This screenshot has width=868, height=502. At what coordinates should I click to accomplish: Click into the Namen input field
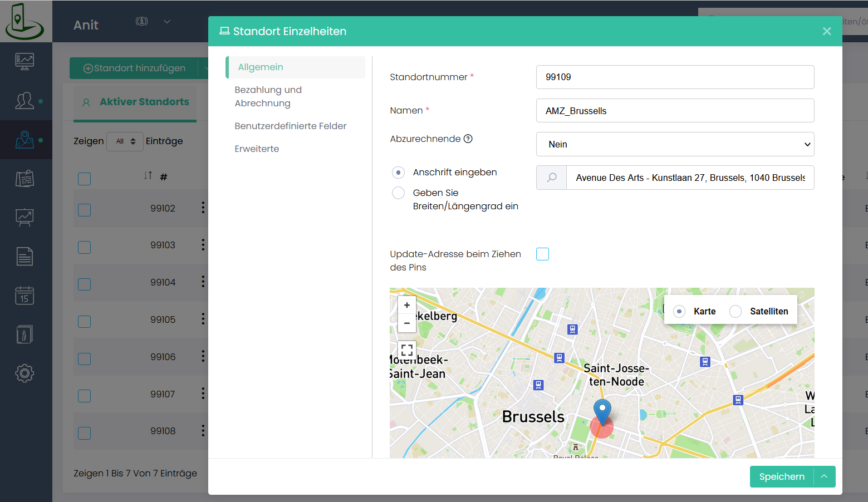675,111
